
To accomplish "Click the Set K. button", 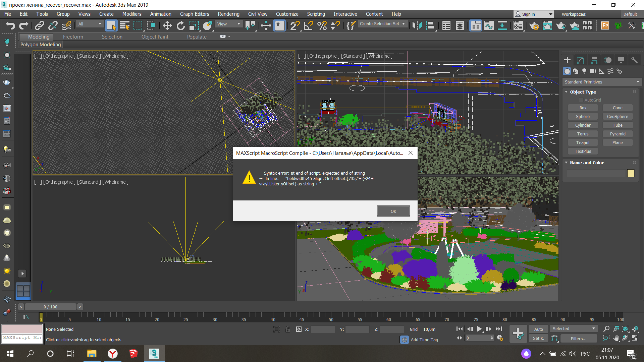I will pos(538,339).
